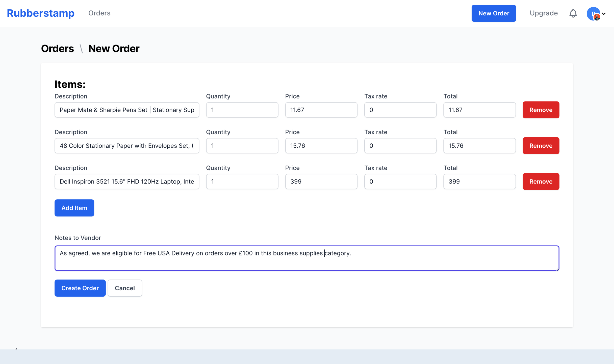This screenshot has height=364, width=614.
Task: Click the Rubberstamp logo icon
Action: (x=41, y=13)
